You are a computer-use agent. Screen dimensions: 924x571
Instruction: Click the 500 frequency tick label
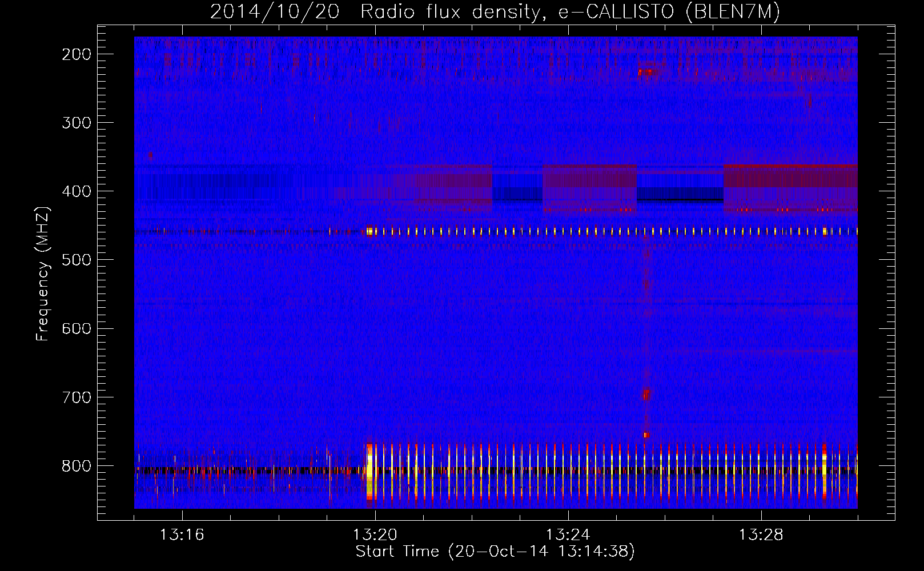pyautogui.click(x=76, y=260)
